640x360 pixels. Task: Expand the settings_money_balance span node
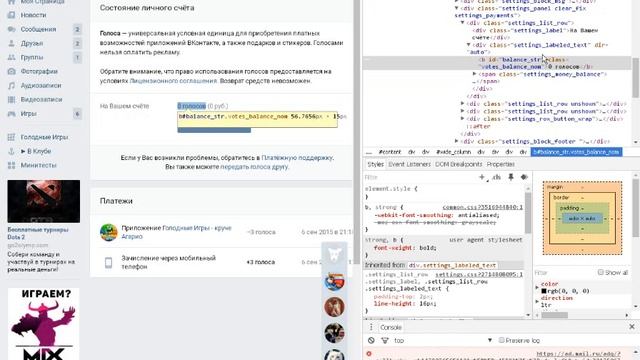pyautogui.click(x=474, y=74)
